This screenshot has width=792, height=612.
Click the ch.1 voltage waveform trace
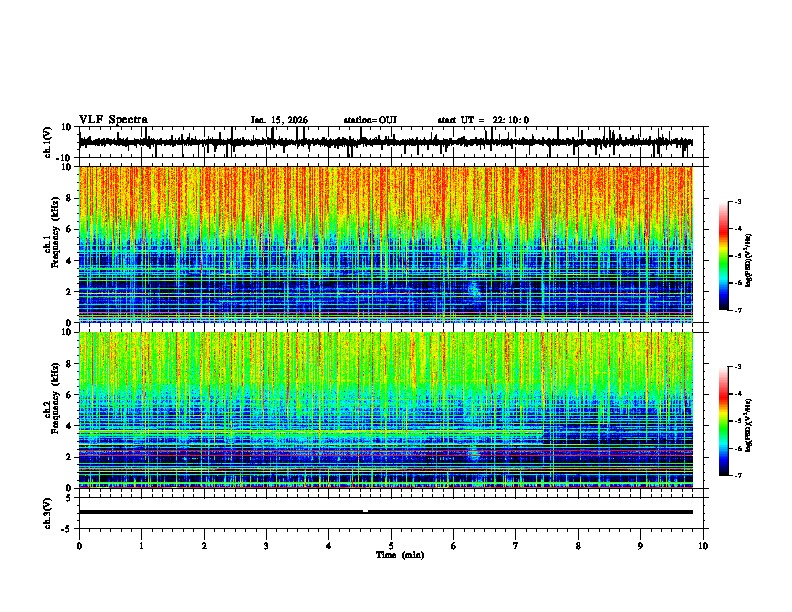pyautogui.click(x=386, y=142)
